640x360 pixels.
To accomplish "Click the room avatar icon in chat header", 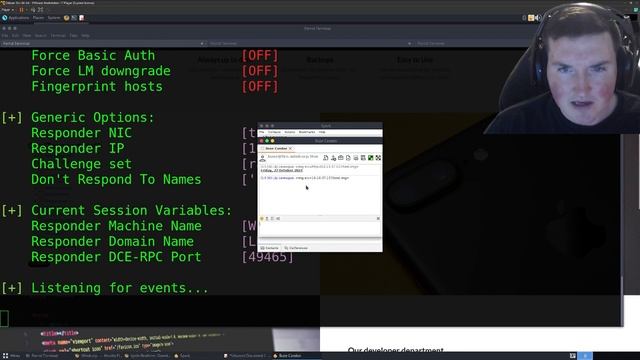I will click(x=262, y=158).
